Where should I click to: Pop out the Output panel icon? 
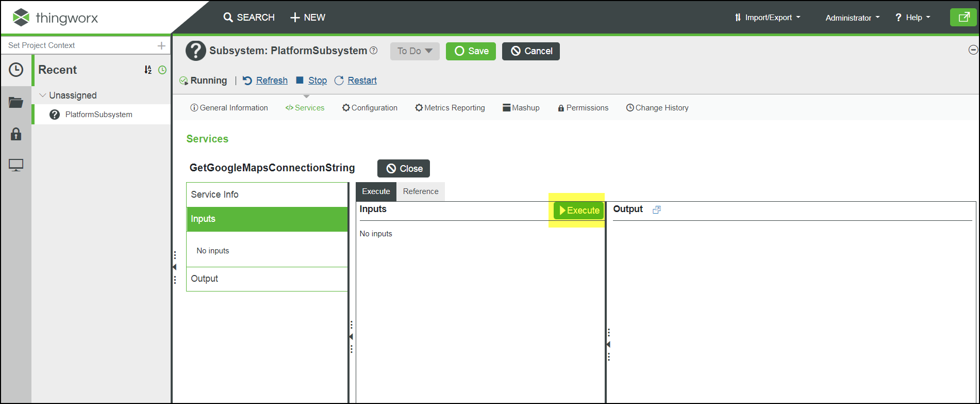pos(656,209)
